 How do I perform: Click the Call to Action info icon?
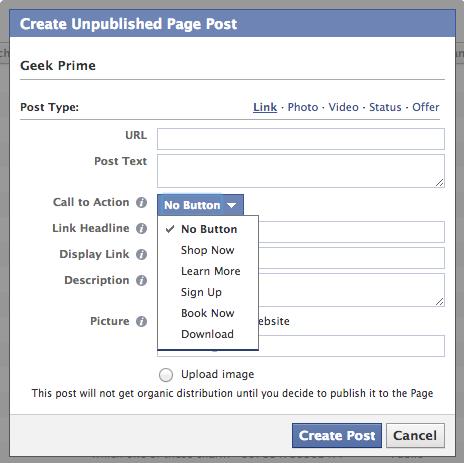coord(141,202)
